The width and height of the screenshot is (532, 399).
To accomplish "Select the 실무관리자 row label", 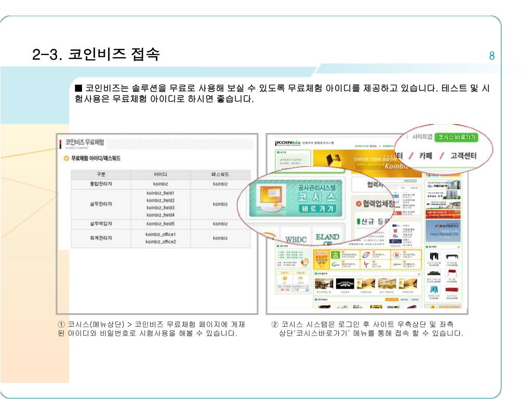I will 101,204.
